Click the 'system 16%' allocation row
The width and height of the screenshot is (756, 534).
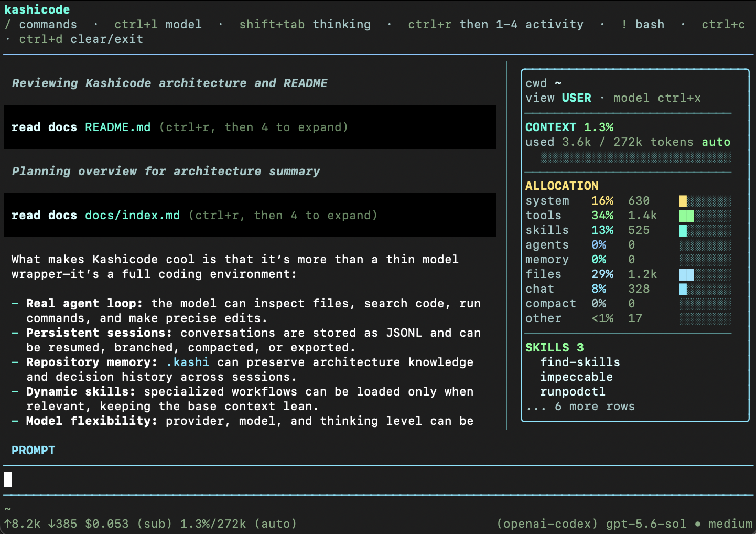click(628, 200)
